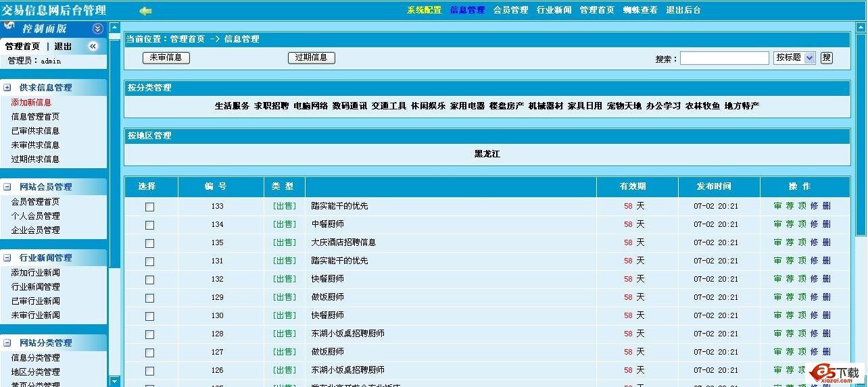Tick the checkbox for row 135
The height and width of the screenshot is (387, 868).
149,243
